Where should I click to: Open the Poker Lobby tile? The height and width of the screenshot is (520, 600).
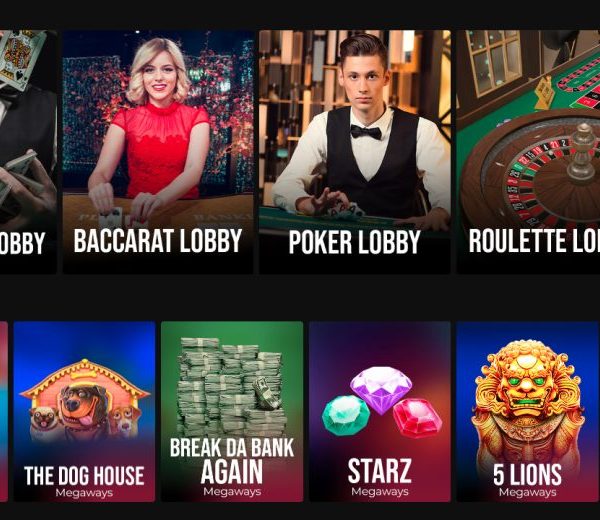355,152
